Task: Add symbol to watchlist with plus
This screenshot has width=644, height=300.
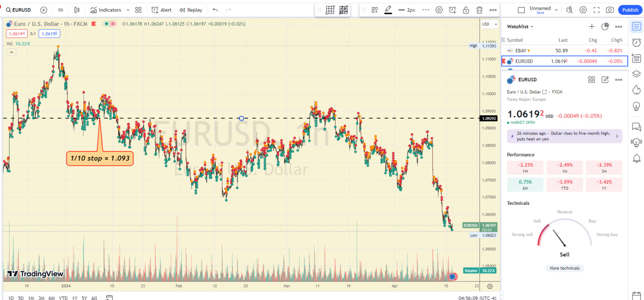Action: 592,27
